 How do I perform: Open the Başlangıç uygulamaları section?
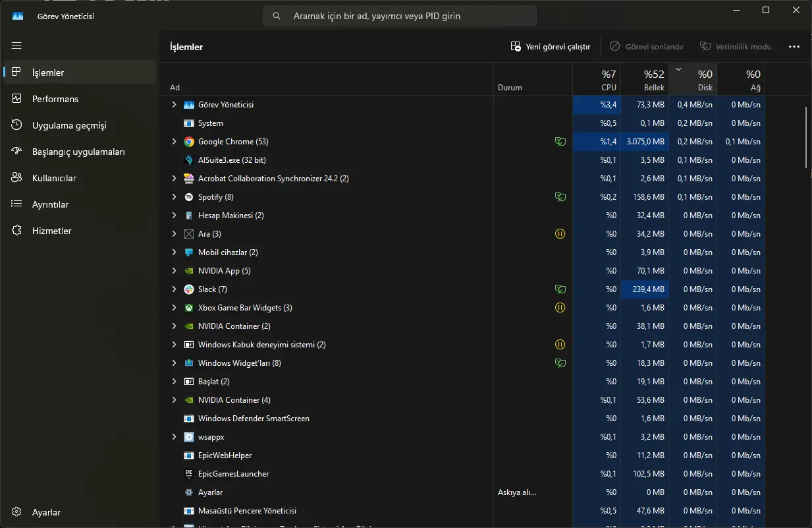(80, 152)
